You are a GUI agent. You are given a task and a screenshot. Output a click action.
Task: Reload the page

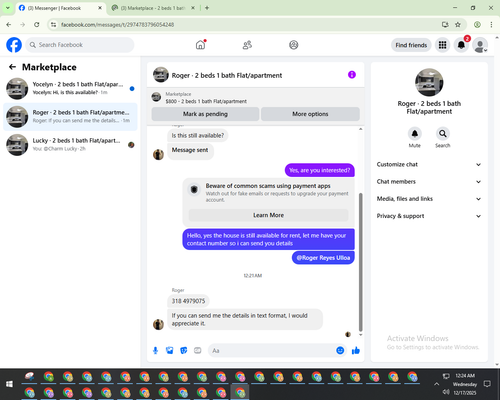37,25
